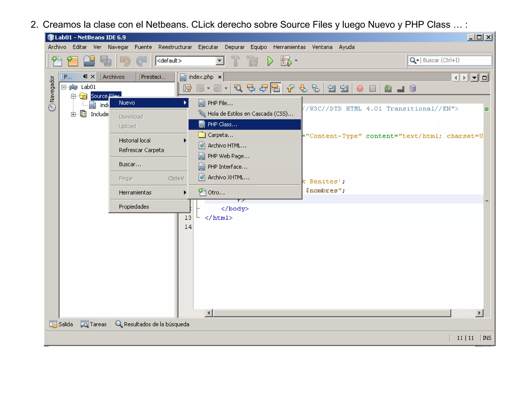Expand the Include Path tree node
This screenshot has width=532, height=411.
tap(73, 114)
